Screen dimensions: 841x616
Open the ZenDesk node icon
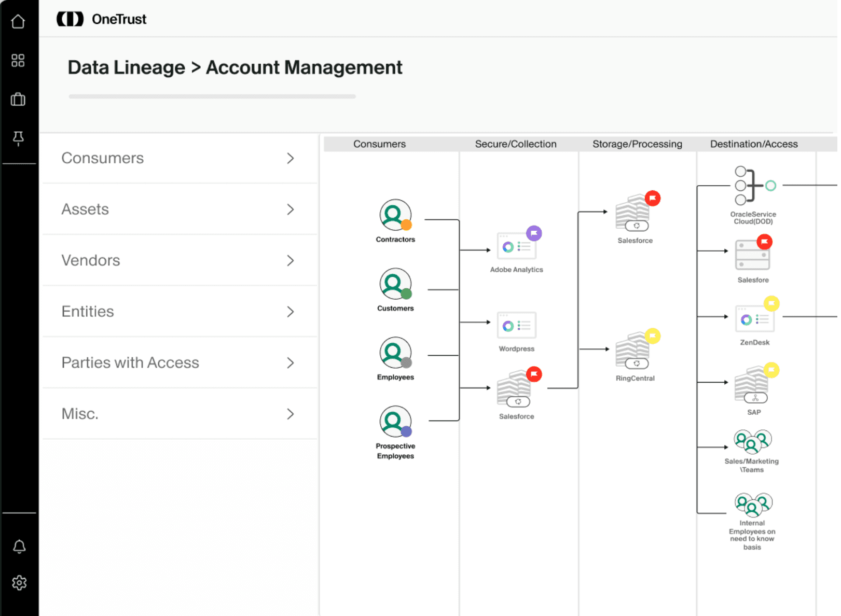[x=754, y=319]
